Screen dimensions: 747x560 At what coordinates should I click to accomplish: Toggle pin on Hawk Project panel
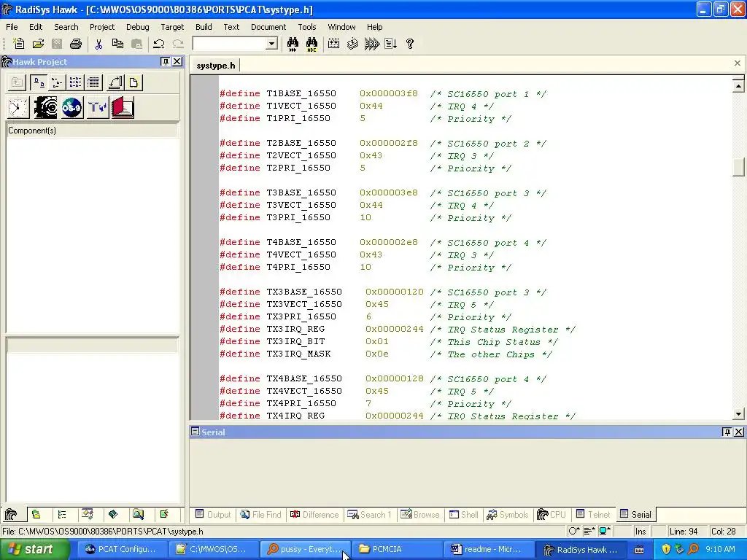165,61
